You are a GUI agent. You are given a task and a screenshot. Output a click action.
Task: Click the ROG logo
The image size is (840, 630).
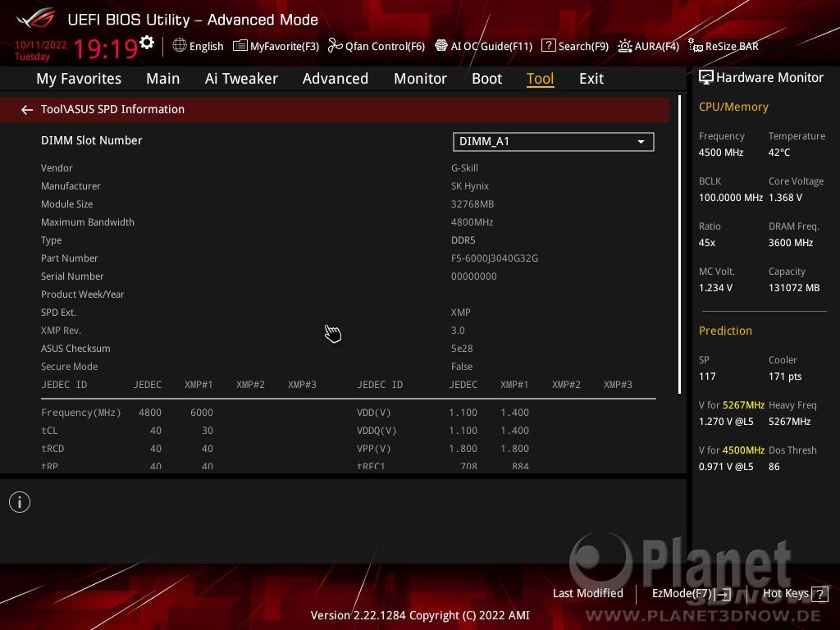36,18
